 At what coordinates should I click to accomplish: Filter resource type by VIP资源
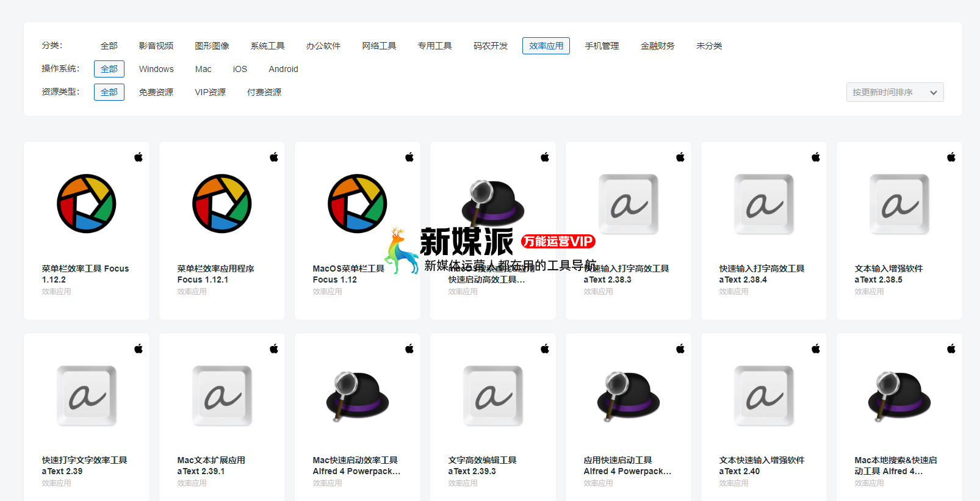tap(211, 92)
